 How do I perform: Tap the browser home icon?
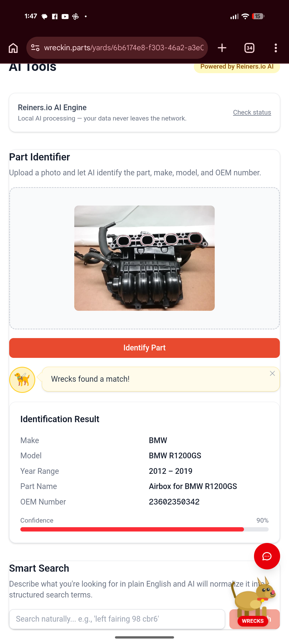(x=13, y=48)
